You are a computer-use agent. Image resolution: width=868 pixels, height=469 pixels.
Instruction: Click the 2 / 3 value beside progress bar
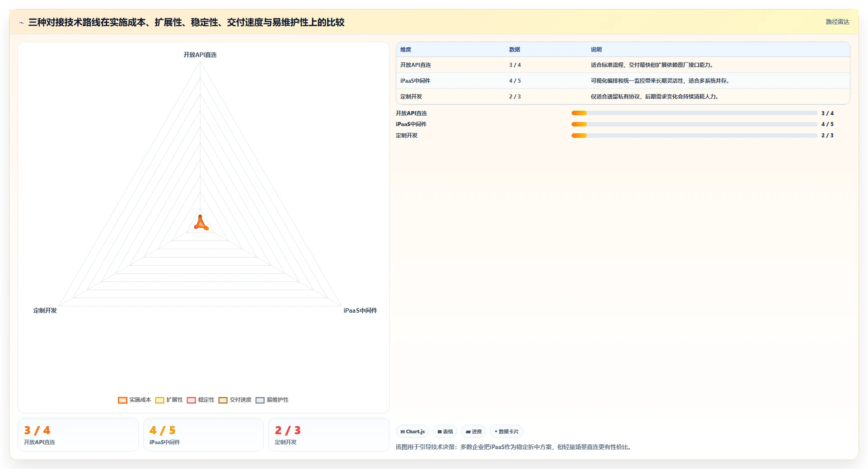(827, 136)
